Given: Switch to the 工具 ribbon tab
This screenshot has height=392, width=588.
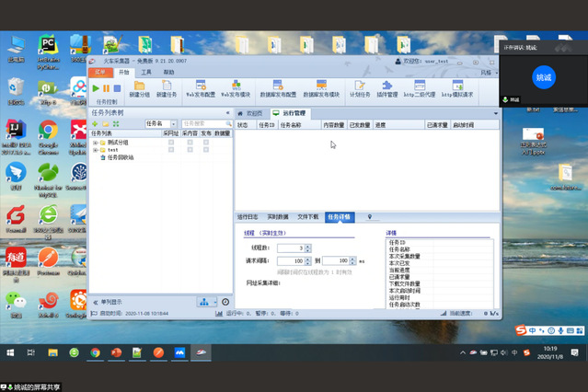Looking at the screenshot, I should [146, 71].
